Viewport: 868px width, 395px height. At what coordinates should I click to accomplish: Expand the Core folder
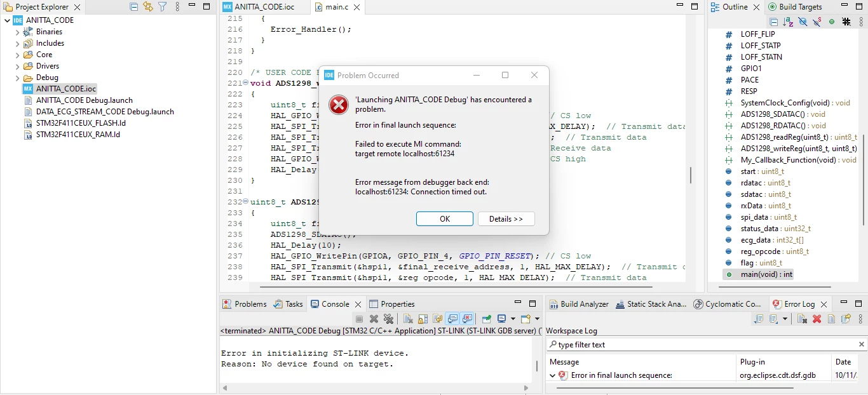click(x=17, y=55)
